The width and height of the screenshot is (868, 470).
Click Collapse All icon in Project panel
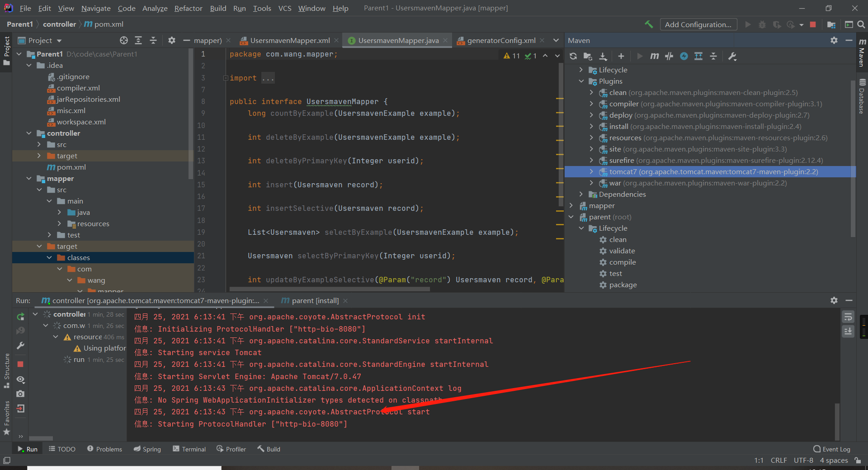pyautogui.click(x=153, y=40)
